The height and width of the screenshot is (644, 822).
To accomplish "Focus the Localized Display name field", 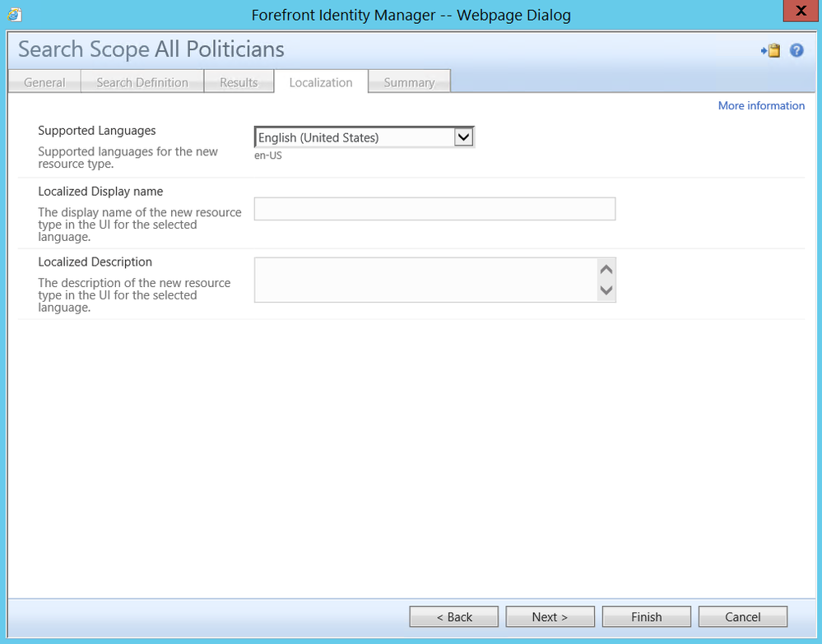I will pos(434,209).
